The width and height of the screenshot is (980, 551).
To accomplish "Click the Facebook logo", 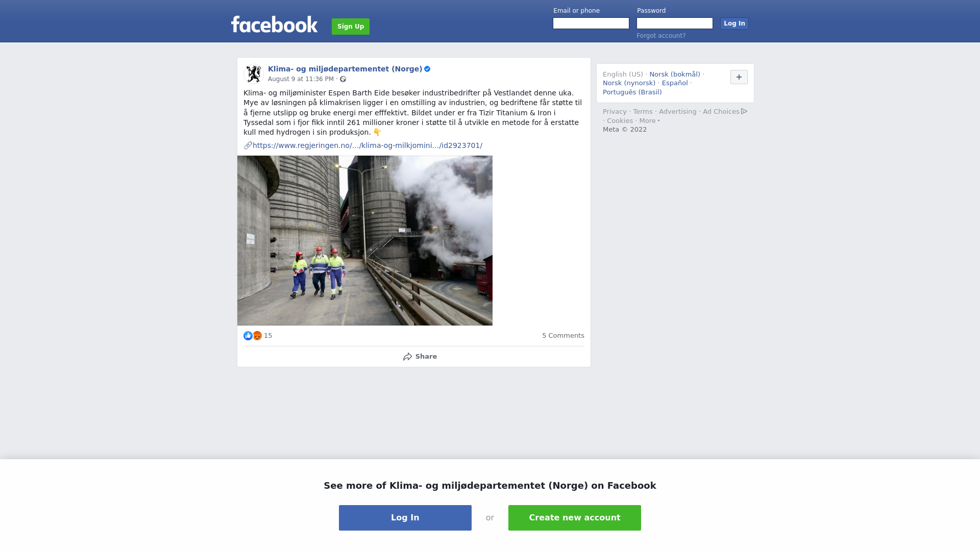I will pos(274,24).
